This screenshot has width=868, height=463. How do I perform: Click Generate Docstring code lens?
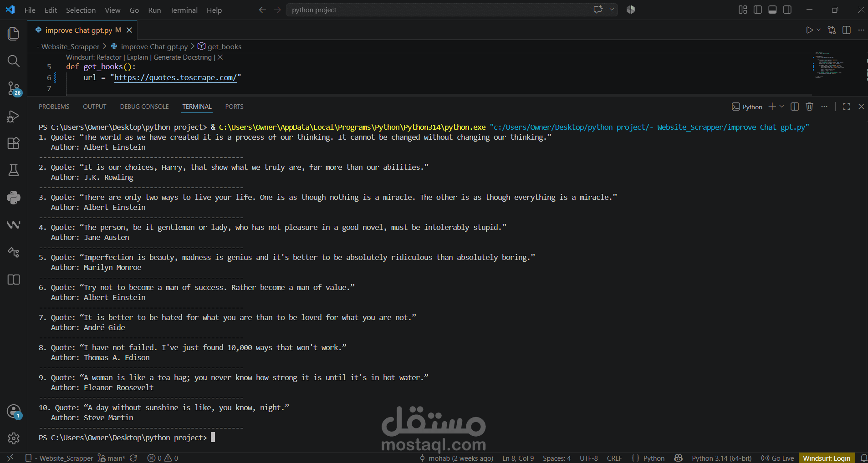tap(183, 57)
